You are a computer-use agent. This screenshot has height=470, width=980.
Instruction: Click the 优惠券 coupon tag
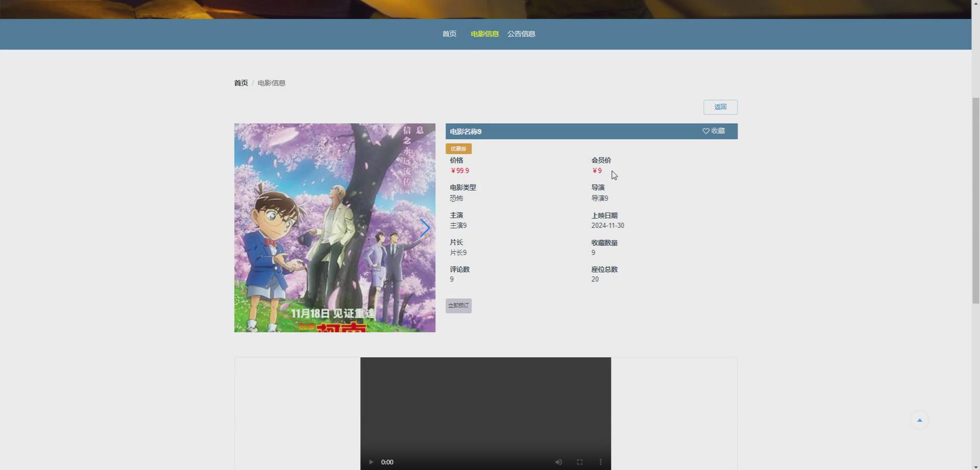(458, 149)
